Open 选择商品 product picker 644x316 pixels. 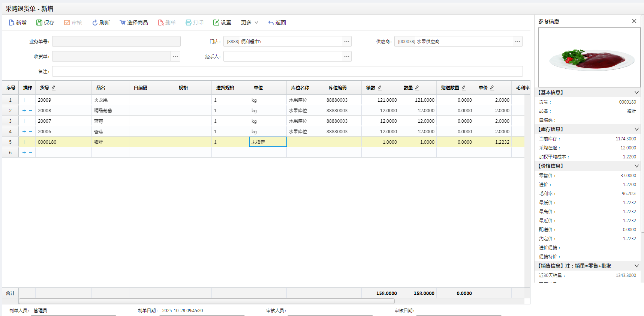pyautogui.click(x=133, y=23)
